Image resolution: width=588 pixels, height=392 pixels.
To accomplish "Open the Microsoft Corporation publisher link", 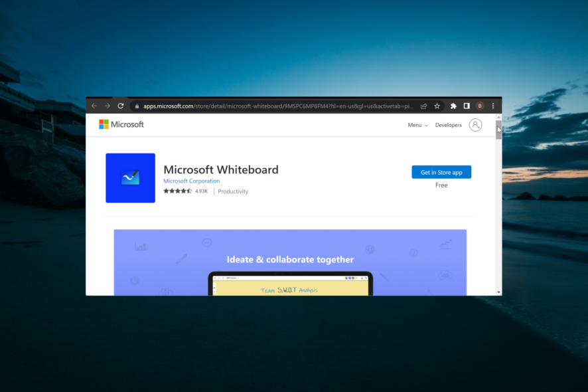I will [192, 181].
